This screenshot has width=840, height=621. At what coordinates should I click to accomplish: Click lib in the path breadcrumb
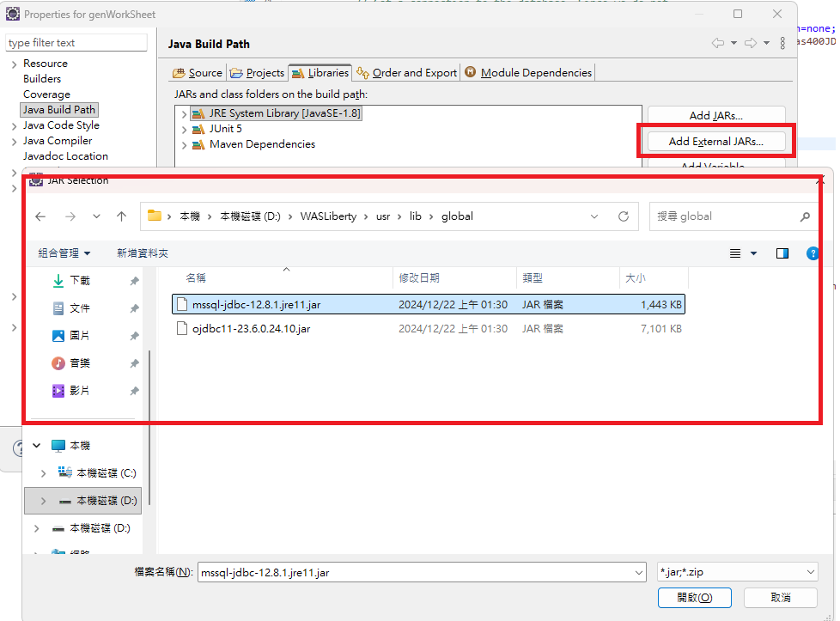pyautogui.click(x=415, y=216)
